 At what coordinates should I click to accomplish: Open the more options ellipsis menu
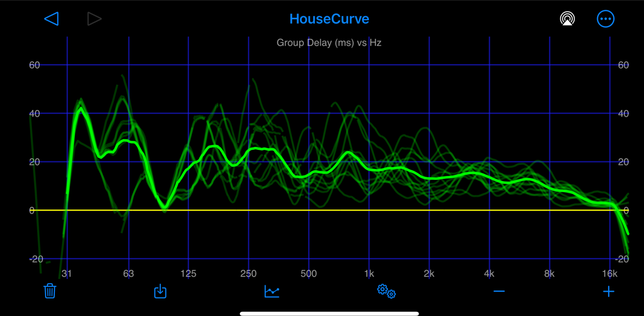click(605, 19)
